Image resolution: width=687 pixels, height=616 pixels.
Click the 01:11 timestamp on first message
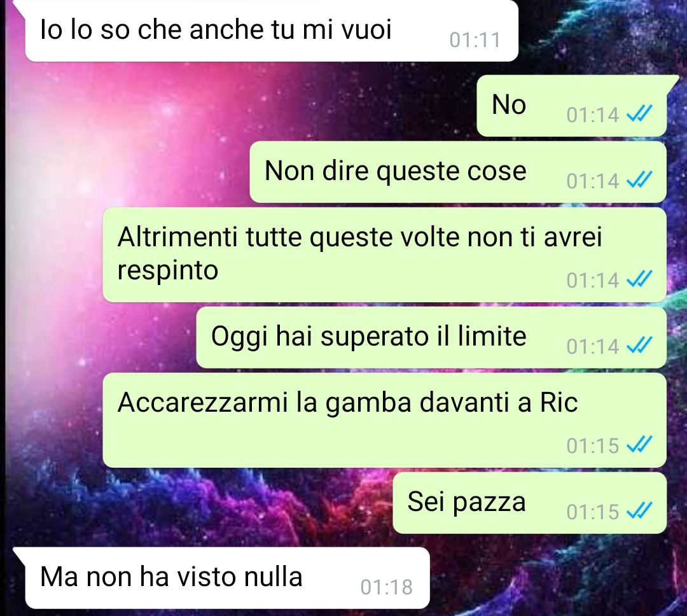(475, 40)
